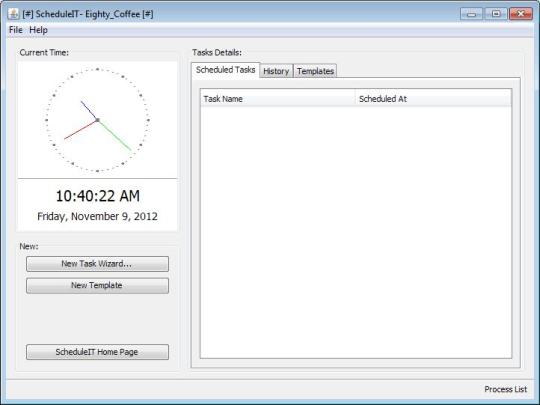Switch to the History tab
Viewport: 540px width, 405px height.
[x=276, y=71]
